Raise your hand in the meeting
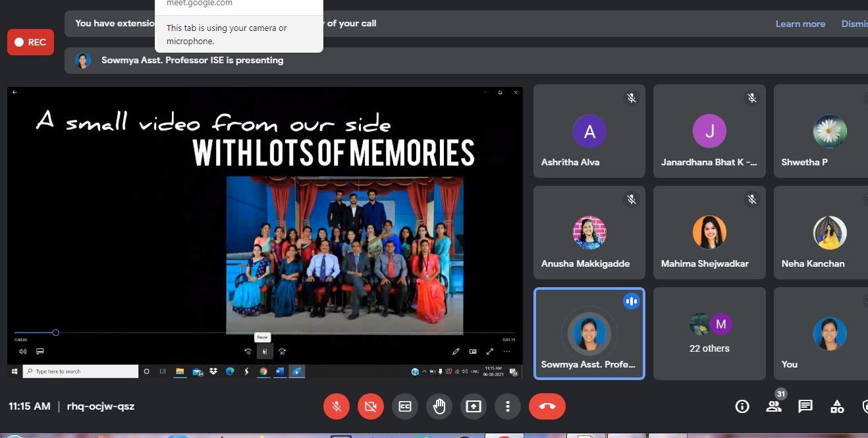The width and height of the screenshot is (868, 438). tap(439, 406)
